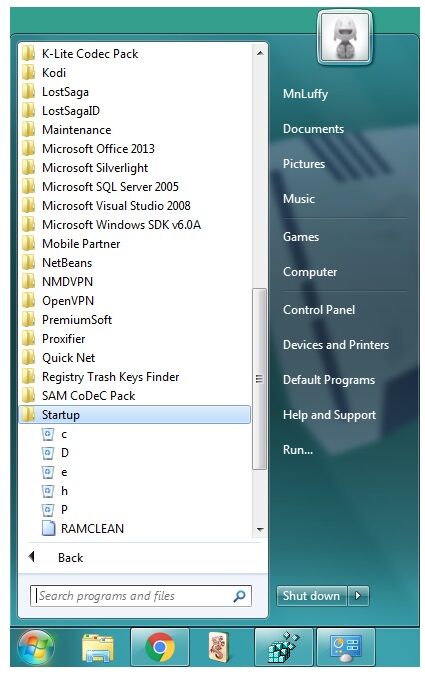
Task: Open the Control Panel taskbar icon
Action: [x=346, y=647]
